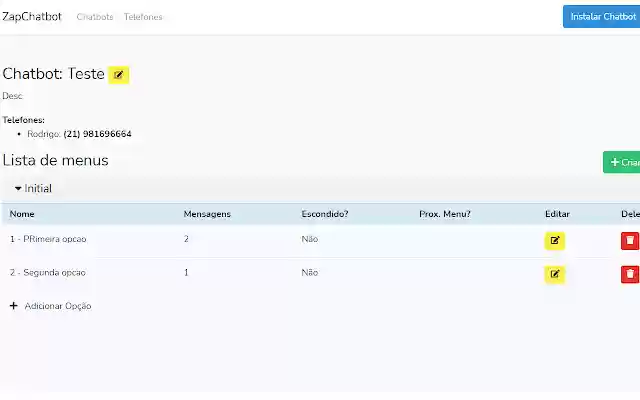Click the green Criar button
The height and width of the screenshot is (400, 640).
tap(621, 162)
